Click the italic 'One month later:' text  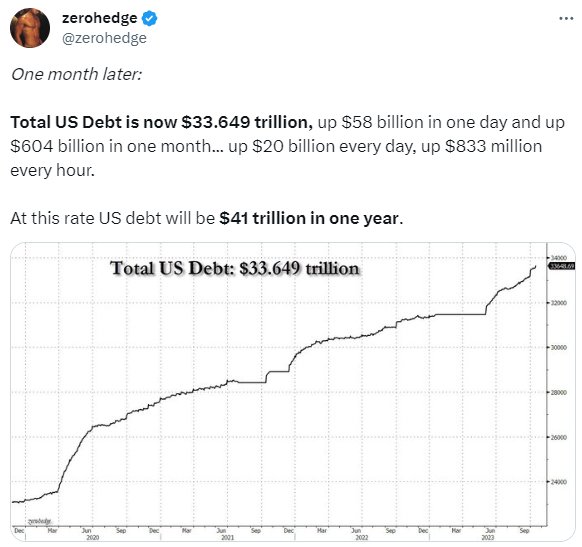tap(76, 74)
